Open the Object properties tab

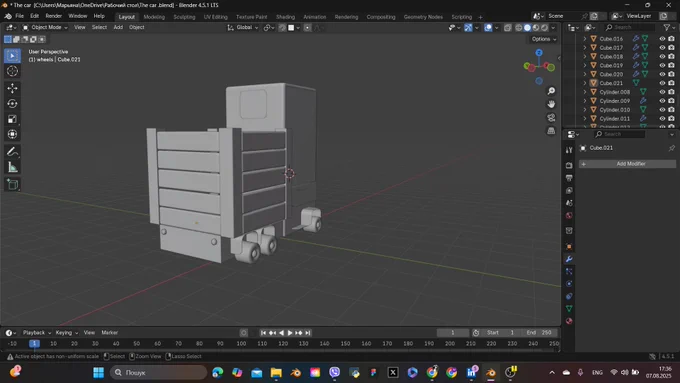[x=569, y=246]
